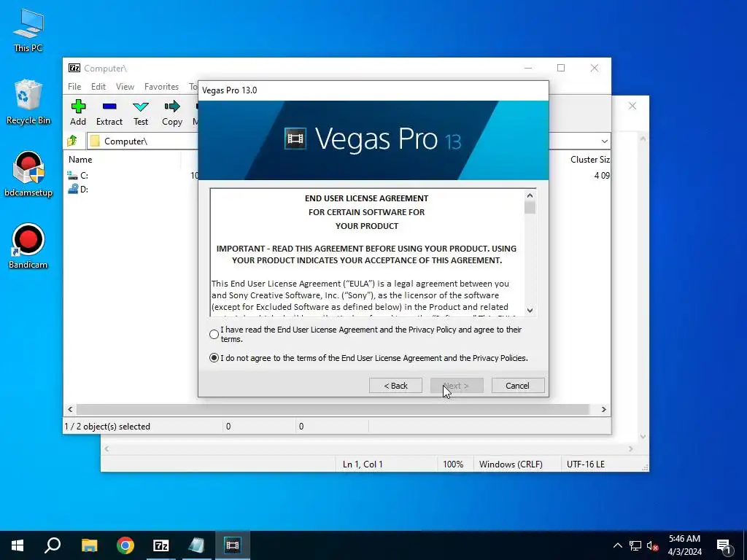This screenshot has height=560, width=747.
Task: Open File Explorer from taskbar
Action: pyautogui.click(x=89, y=545)
